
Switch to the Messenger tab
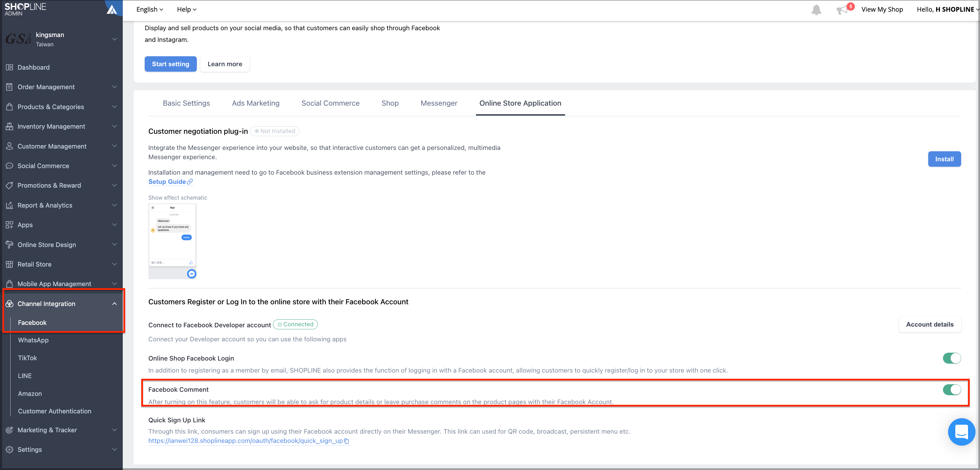coord(439,103)
